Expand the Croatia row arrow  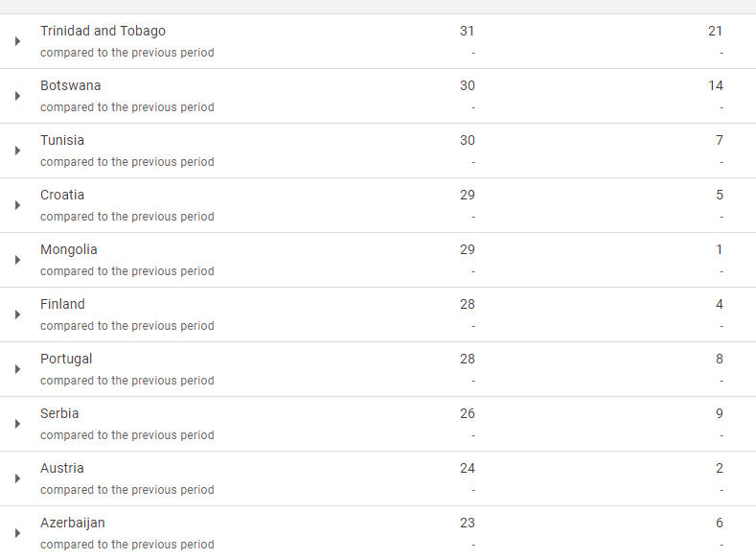click(18, 205)
